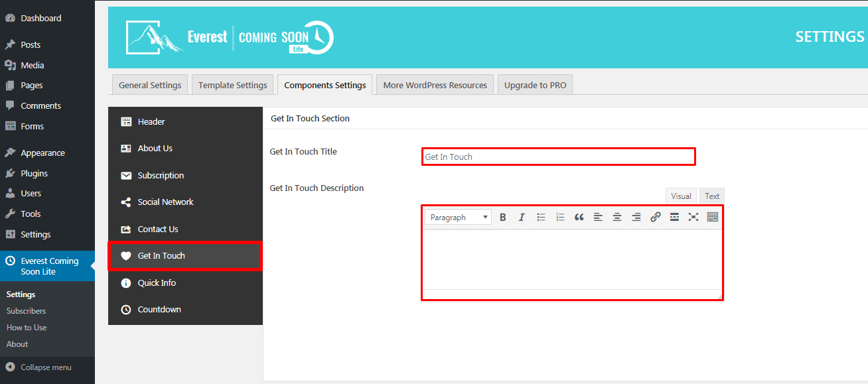Open Comments in admin menu
Image resolution: width=868 pixels, height=384 pixels.
47,105
